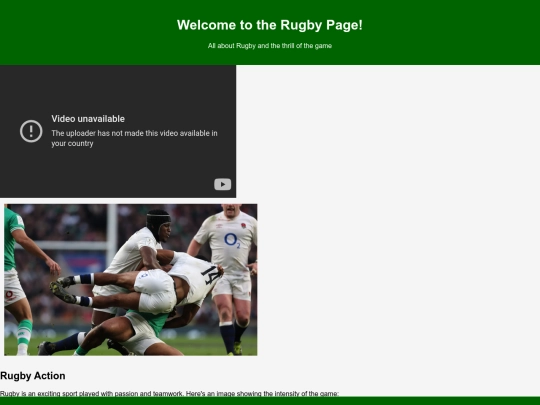Click the green footer bar at the bottom
The height and width of the screenshot is (405, 540).
tap(270, 401)
